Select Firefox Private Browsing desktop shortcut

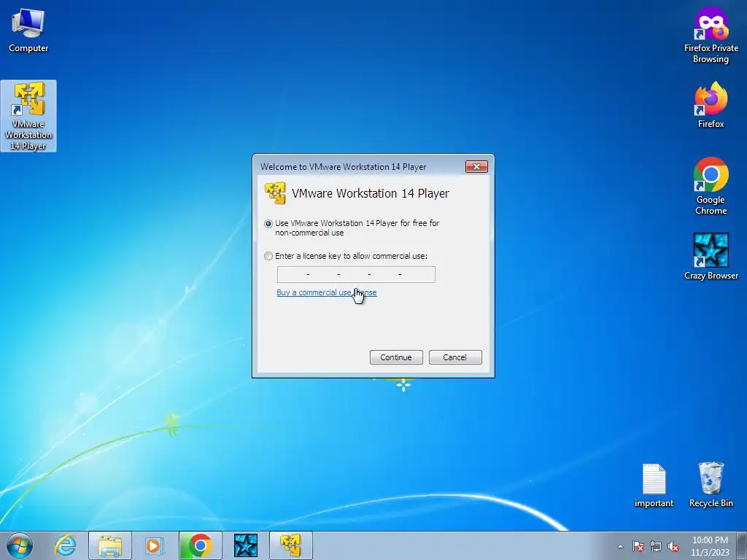tap(711, 35)
